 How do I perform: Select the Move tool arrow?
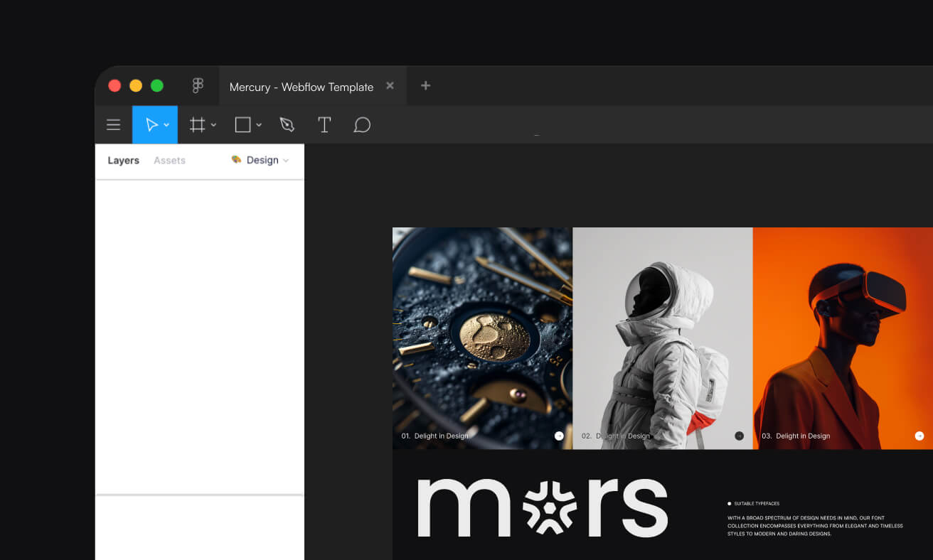click(151, 125)
